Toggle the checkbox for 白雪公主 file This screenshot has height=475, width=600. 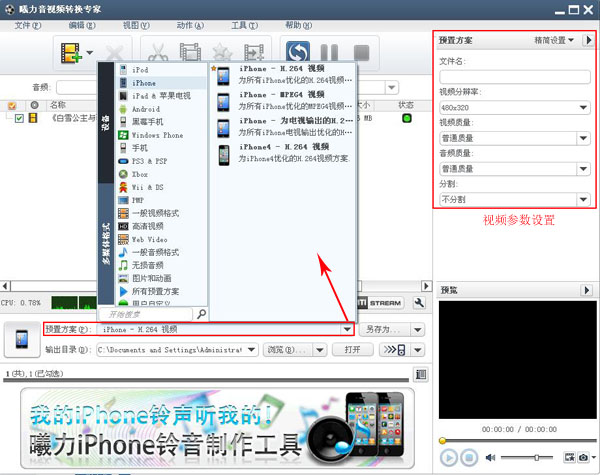point(19,118)
